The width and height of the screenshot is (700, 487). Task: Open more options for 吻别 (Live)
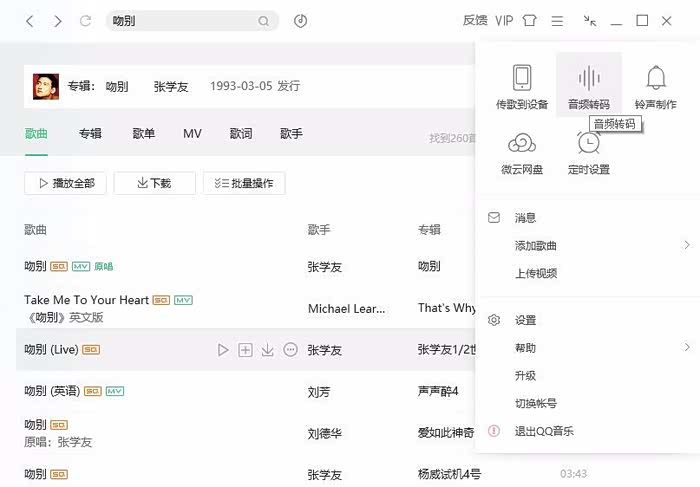click(291, 350)
